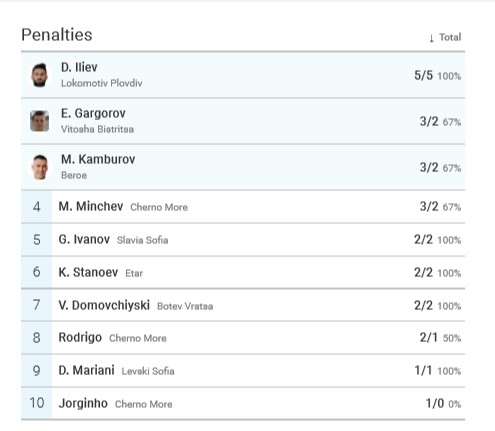Open Slavia Sofia team link
Image resolution: width=495 pixels, height=431 pixels.
click(x=142, y=240)
